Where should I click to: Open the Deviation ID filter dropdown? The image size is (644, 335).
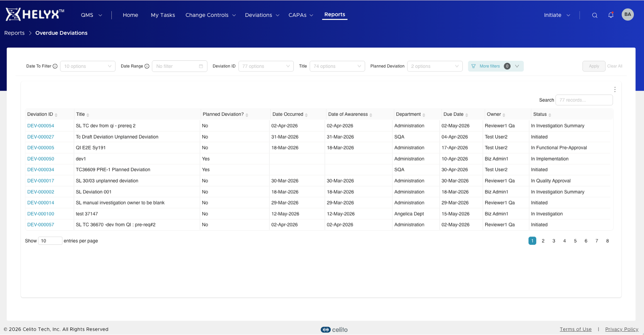pyautogui.click(x=266, y=66)
